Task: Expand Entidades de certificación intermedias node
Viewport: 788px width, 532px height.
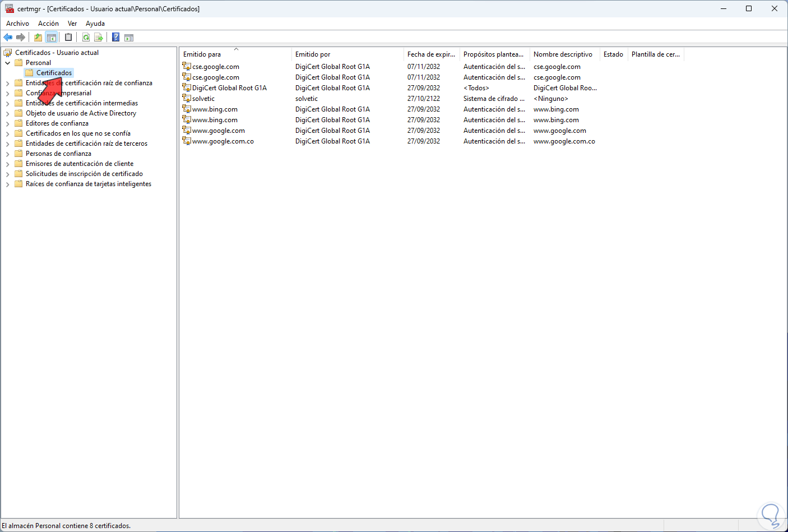Action: pyautogui.click(x=8, y=103)
